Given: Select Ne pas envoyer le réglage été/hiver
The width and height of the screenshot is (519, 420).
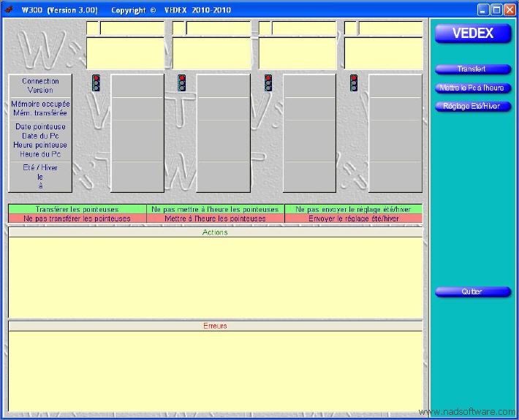Looking at the screenshot, I should coord(354,210).
